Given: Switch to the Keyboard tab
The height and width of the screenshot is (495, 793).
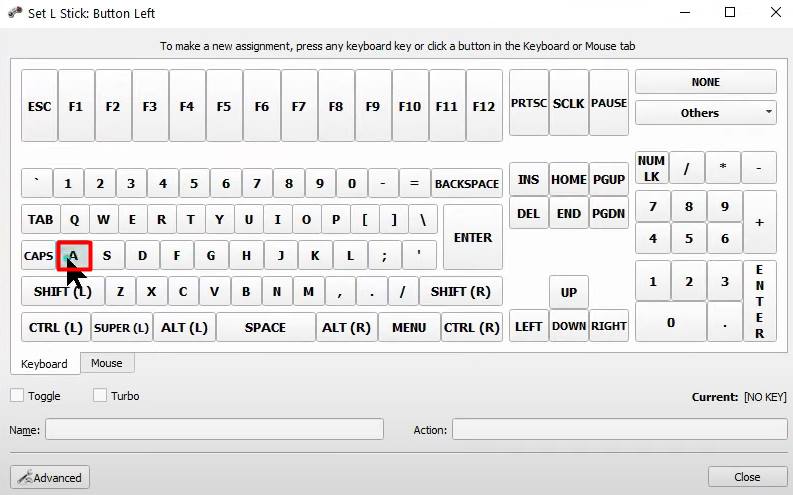Looking at the screenshot, I should click(45, 364).
